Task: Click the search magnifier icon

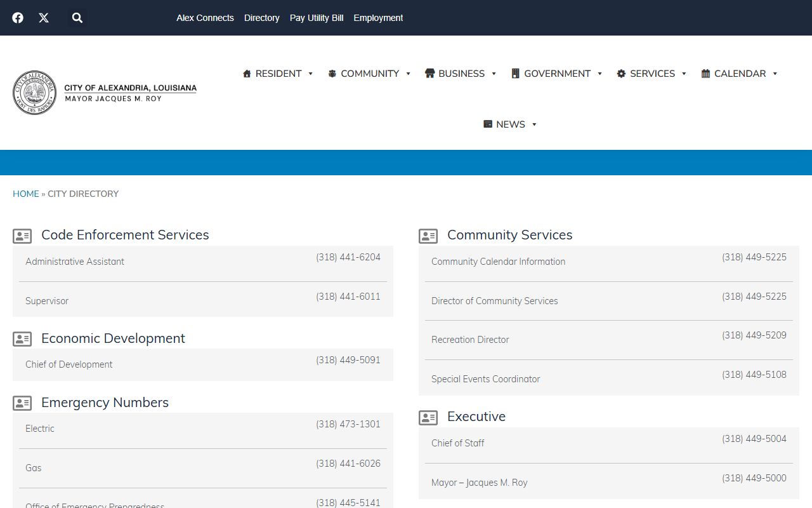Action: coord(77,18)
